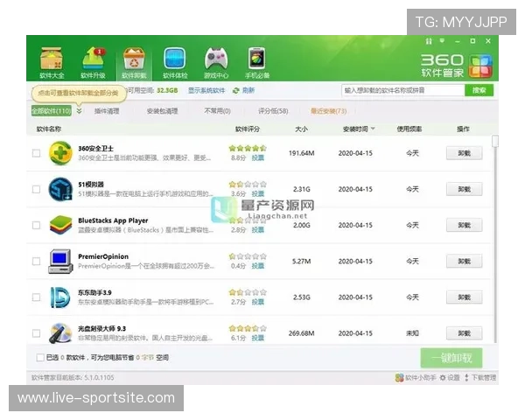
Task: Click 卸载 button for PremierOpinion
Action: pyautogui.click(x=464, y=262)
